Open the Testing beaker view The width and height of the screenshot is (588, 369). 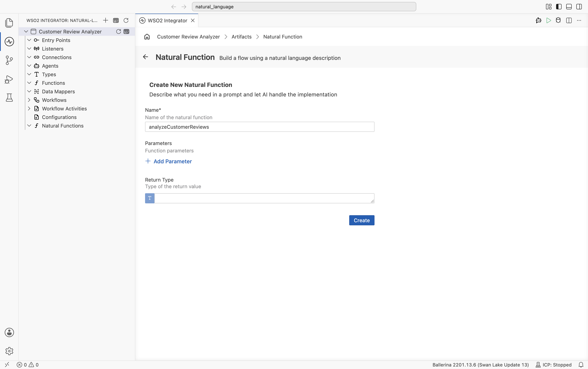[x=9, y=98]
